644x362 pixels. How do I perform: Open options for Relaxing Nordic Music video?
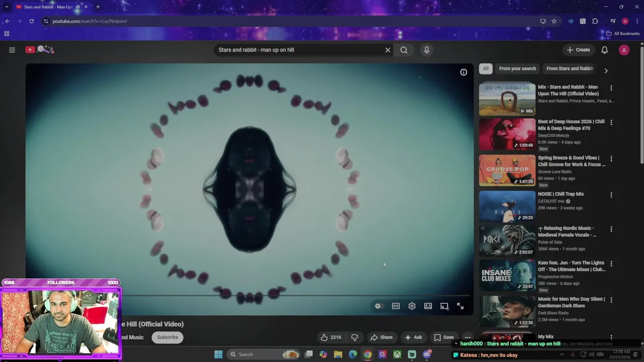pos(611,229)
